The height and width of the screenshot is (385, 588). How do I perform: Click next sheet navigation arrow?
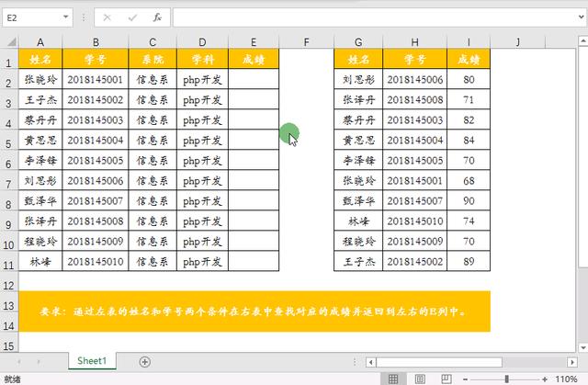(39, 362)
